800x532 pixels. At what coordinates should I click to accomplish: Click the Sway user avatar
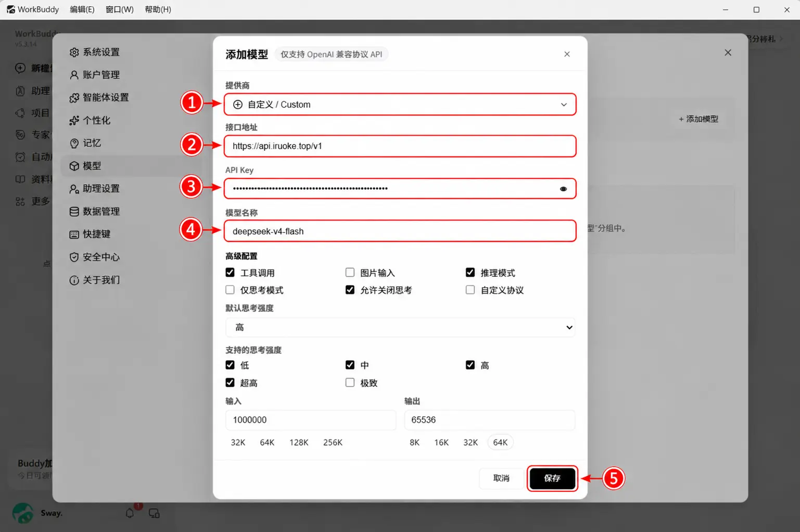[23, 513]
